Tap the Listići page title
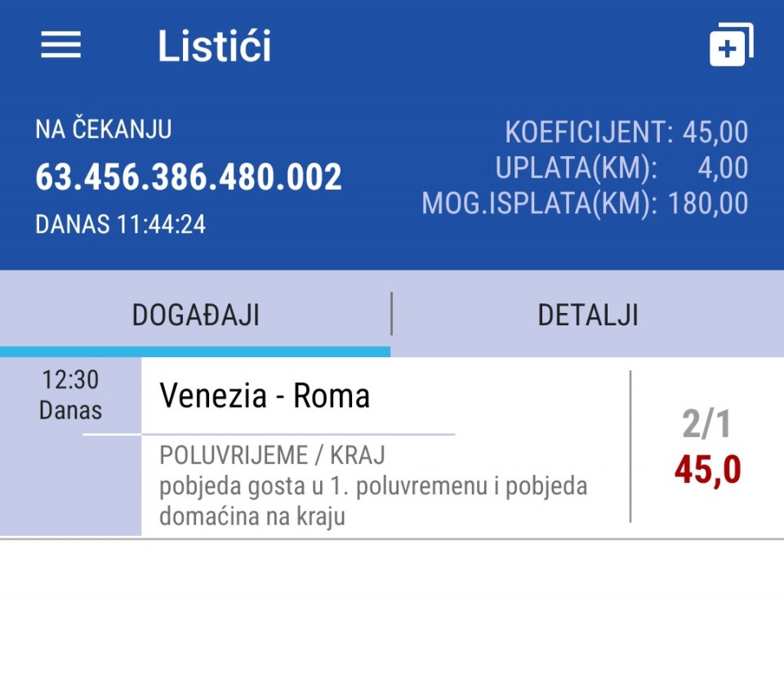This screenshot has width=784, height=697. [x=215, y=46]
